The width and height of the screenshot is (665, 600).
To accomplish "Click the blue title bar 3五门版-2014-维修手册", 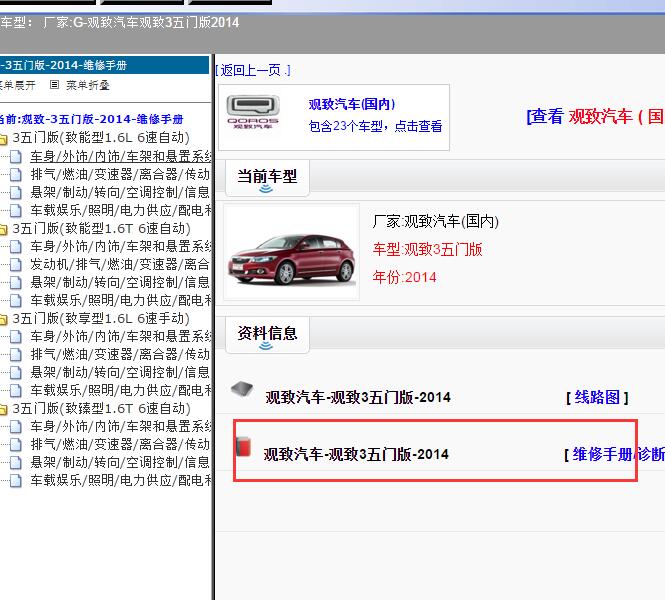I will tap(104, 65).
